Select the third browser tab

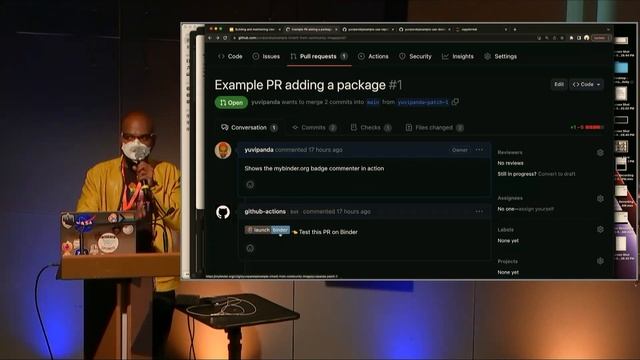coord(368,29)
